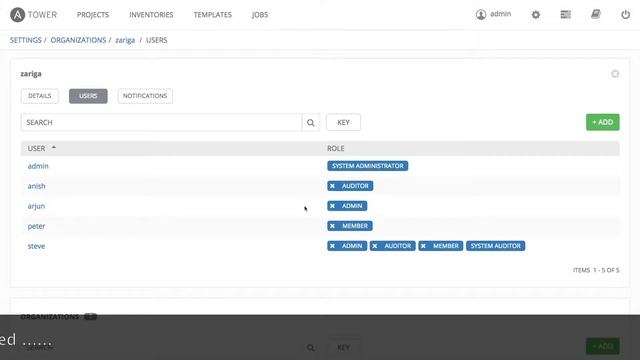The image size is (640, 360).
Task: Go to Jobs menu
Action: pyautogui.click(x=260, y=15)
